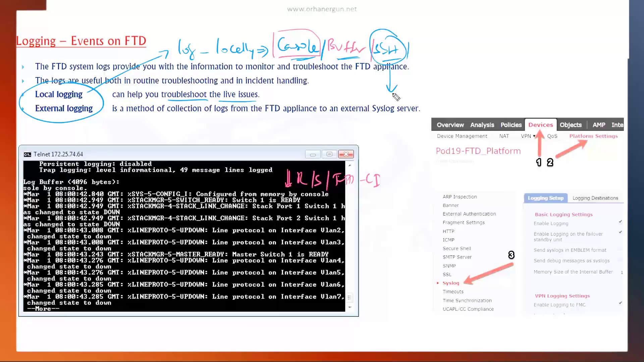This screenshot has height=362, width=644.
Task: Open the Devices menu tab
Action: coord(540,124)
